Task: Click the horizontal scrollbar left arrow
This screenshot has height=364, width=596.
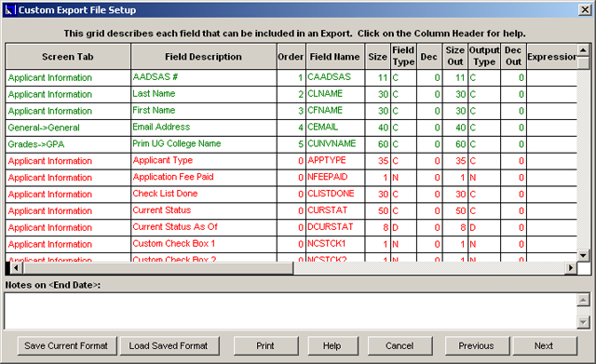Action: [16, 268]
